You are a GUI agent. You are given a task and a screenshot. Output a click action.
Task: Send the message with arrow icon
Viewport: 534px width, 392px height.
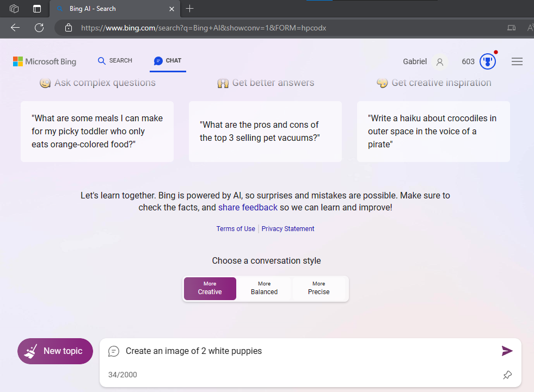[x=507, y=351]
